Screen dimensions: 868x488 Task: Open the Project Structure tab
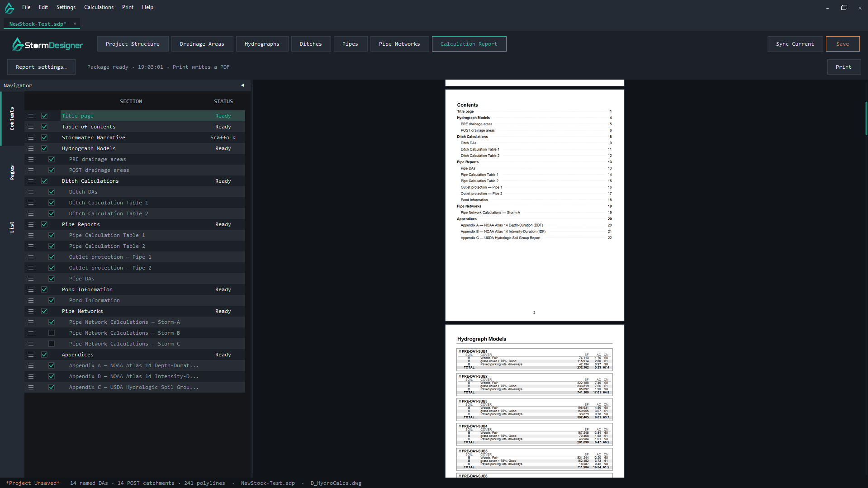click(x=133, y=44)
